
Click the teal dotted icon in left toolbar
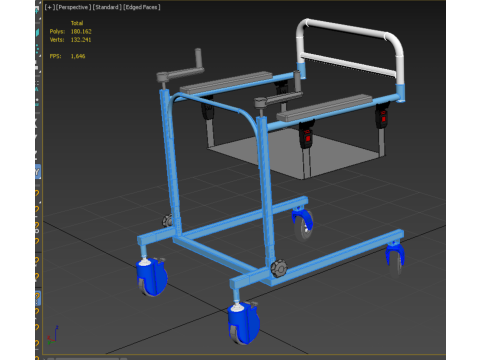pos(37,49)
